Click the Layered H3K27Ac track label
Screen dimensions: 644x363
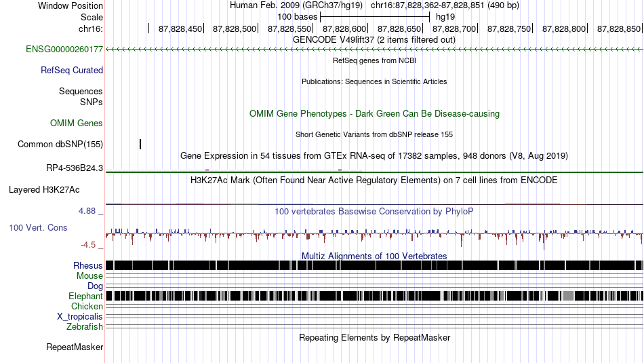pos(44,190)
